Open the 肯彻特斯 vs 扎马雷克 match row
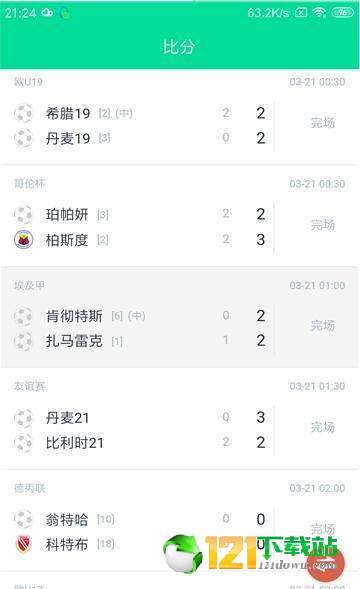The width and height of the screenshot is (360, 589). pyautogui.click(x=180, y=317)
